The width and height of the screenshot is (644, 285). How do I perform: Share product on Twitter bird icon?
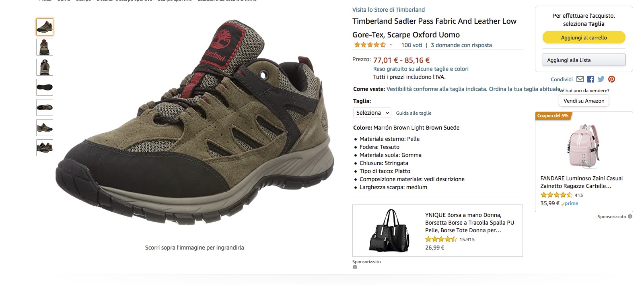coord(601,79)
